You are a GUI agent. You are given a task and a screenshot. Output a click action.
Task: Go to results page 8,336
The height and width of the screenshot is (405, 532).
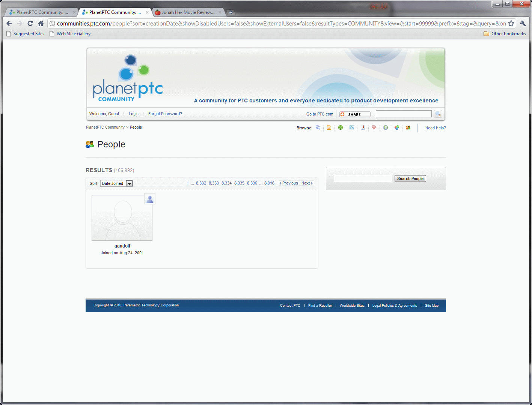point(252,183)
